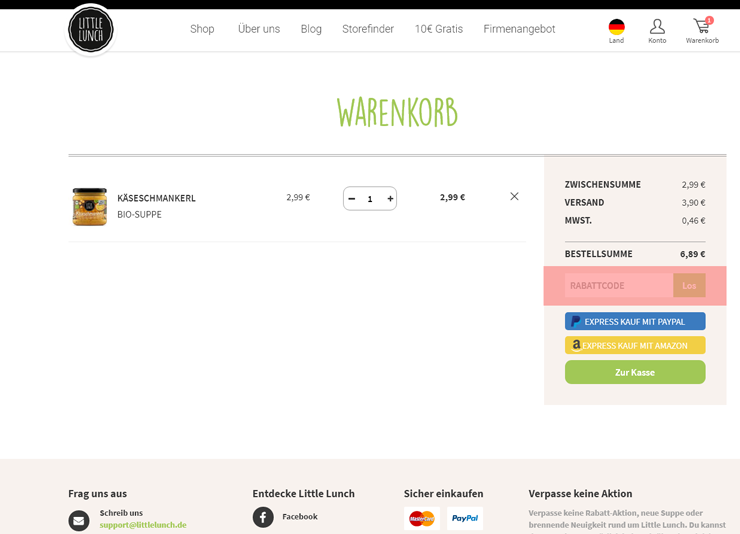Click the Entdecke Little Lunch heading
The width and height of the screenshot is (740, 534).
coord(303,493)
